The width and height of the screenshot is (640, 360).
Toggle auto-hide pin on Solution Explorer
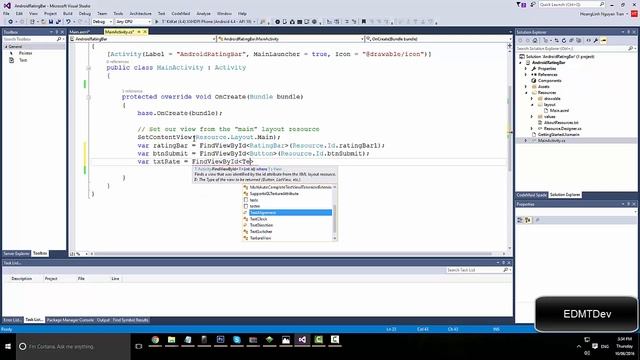[629, 32]
